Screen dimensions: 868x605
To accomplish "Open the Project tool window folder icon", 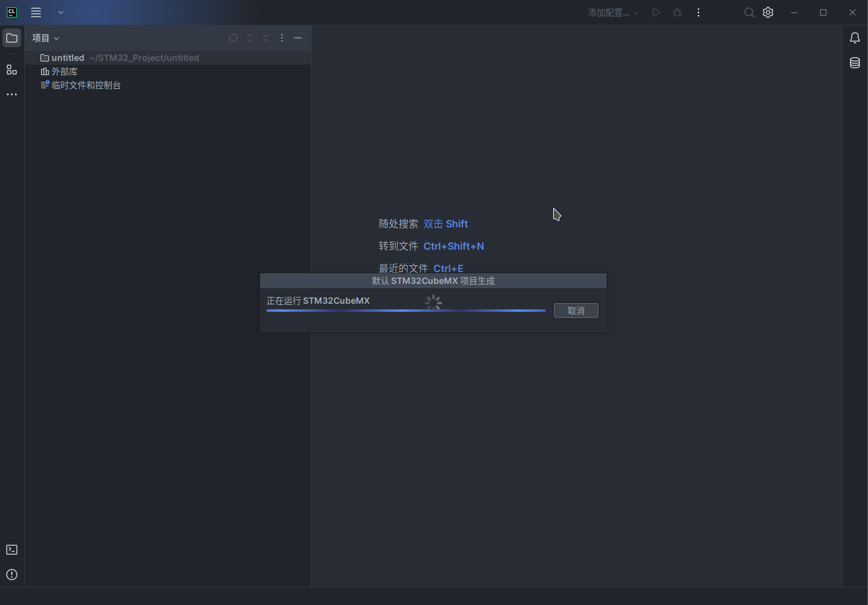I will click(12, 38).
